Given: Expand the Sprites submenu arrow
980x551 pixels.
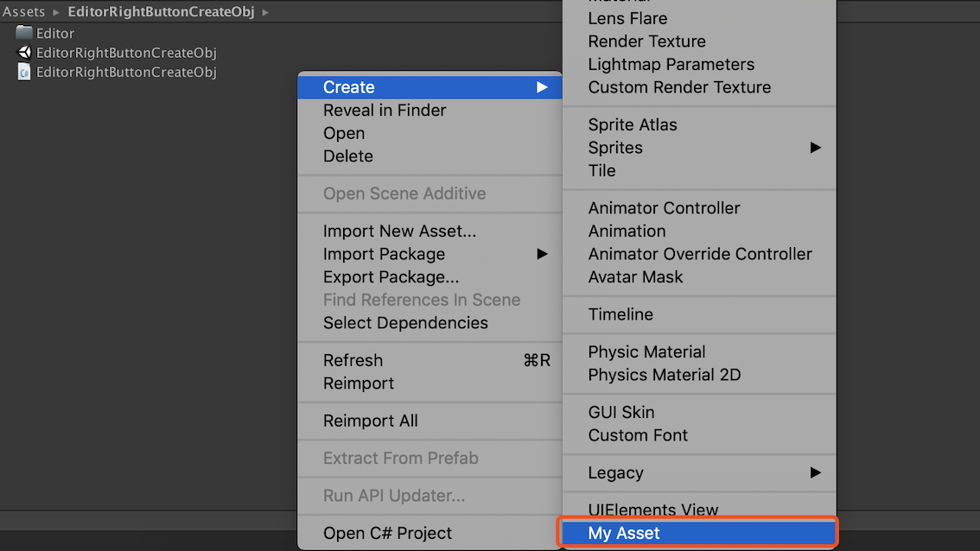Looking at the screenshot, I should pyautogui.click(x=815, y=148).
